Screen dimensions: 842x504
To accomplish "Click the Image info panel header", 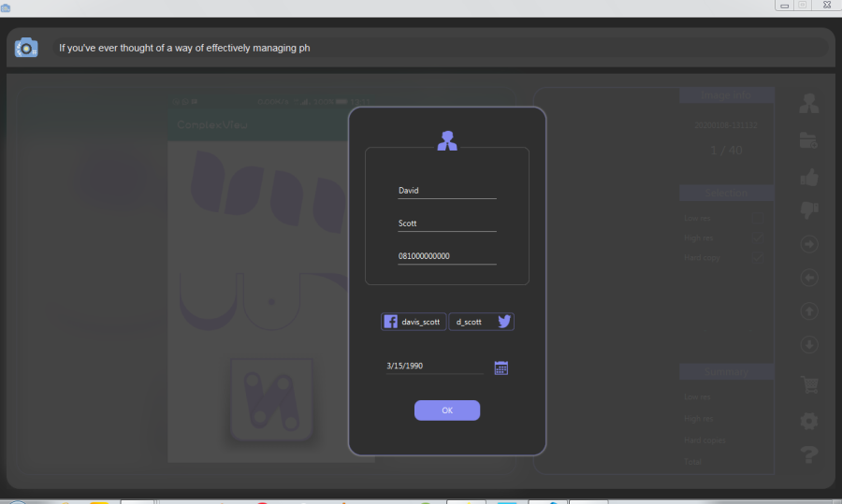I will coord(727,95).
